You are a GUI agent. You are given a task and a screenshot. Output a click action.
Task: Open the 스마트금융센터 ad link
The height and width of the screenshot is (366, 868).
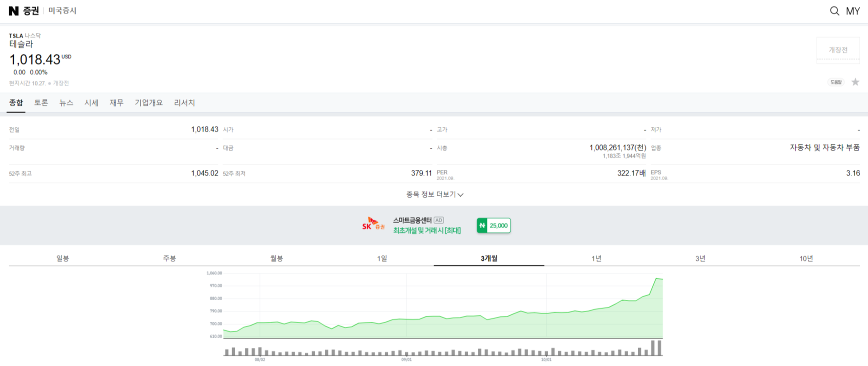click(x=412, y=220)
